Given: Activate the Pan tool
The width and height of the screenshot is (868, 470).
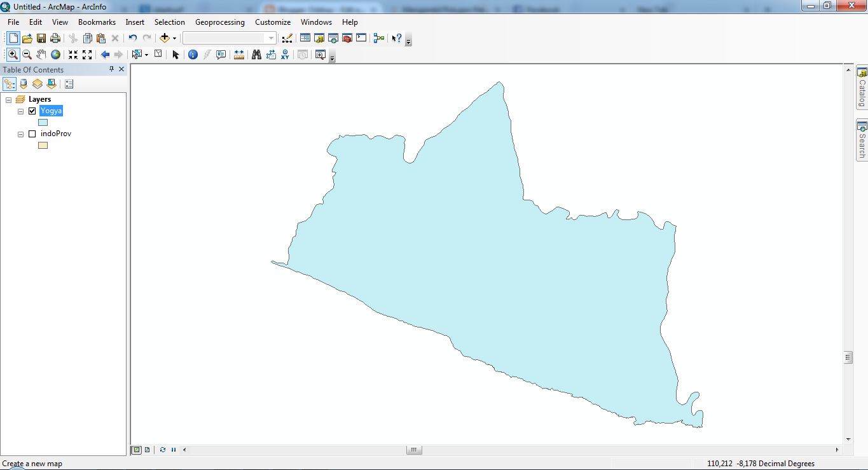Looking at the screenshot, I should pyautogui.click(x=40, y=55).
